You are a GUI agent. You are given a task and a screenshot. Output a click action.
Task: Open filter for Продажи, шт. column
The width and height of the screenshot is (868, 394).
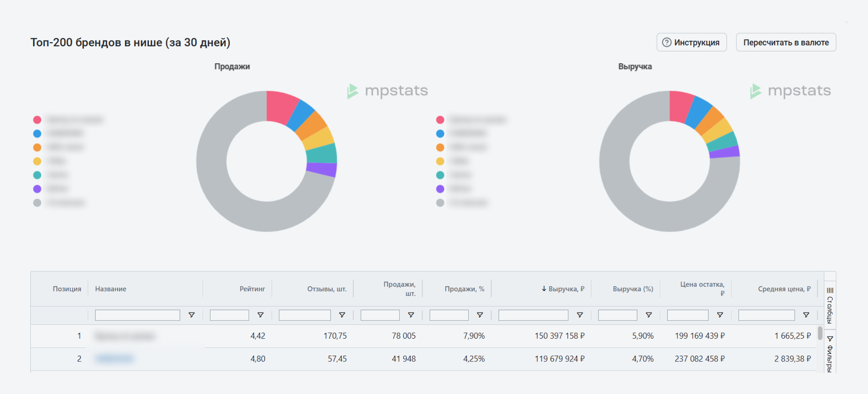(x=411, y=315)
